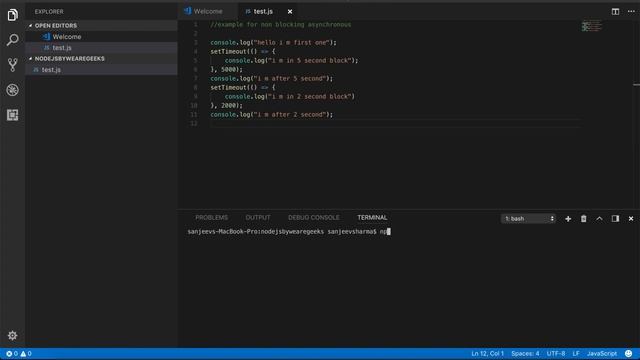The image size is (640, 360).
Task: Switch to the DEBUG CONSOLE panel tab
Action: 313,218
